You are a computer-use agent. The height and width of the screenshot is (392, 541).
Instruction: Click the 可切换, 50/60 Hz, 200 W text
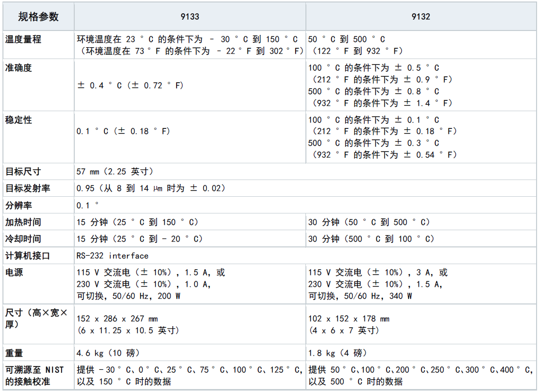click(128, 296)
